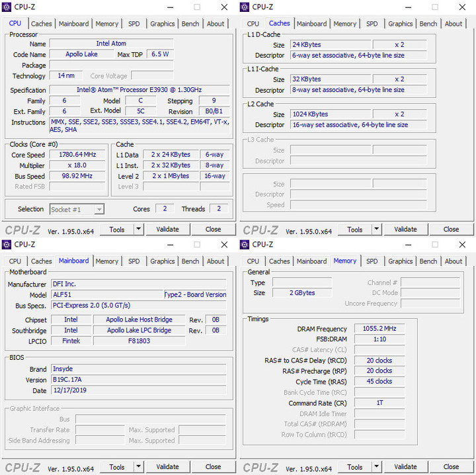
Task: Click Tools button in Memory window
Action: (x=355, y=467)
